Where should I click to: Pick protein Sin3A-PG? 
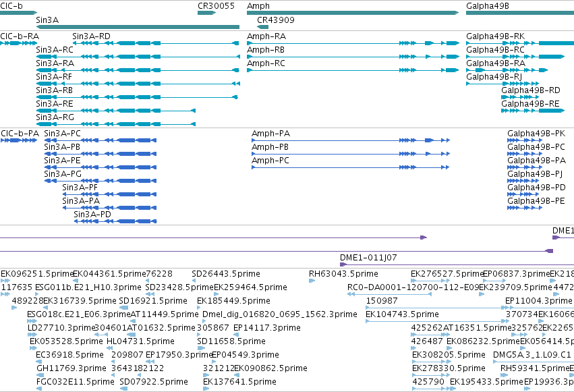101,181
